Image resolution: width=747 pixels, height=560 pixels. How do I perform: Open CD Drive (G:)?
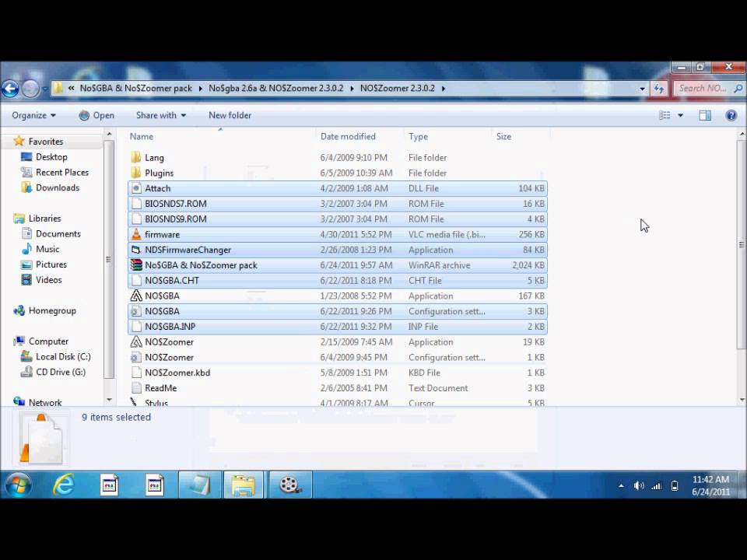pyautogui.click(x=61, y=372)
